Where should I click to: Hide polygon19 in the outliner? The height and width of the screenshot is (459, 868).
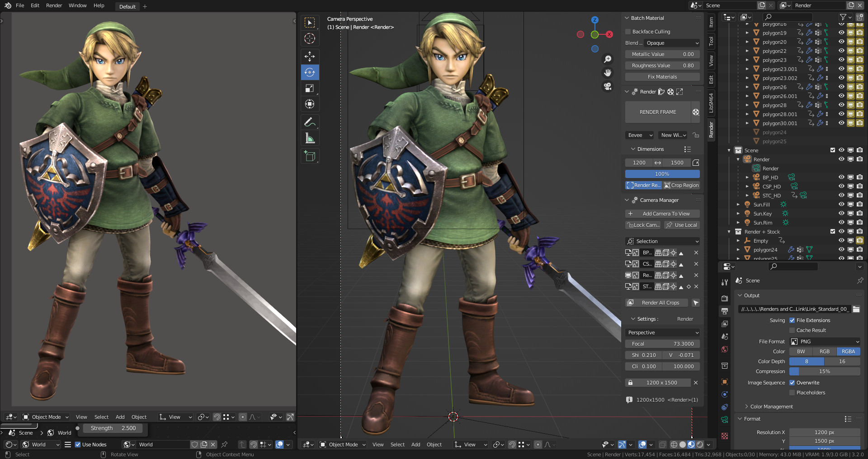tap(841, 33)
